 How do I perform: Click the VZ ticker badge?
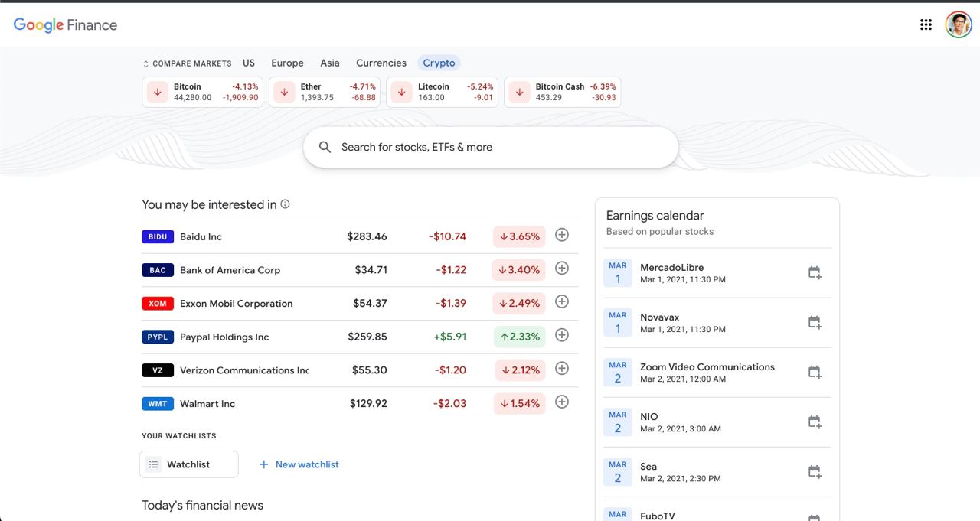tap(158, 370)
